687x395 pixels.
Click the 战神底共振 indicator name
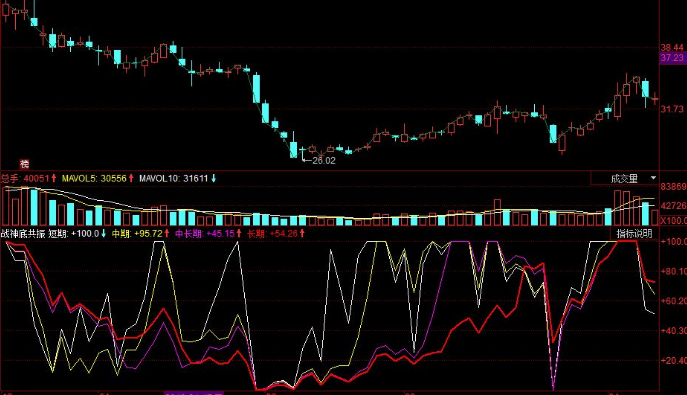pyautogui.click(x=23, y=233)
